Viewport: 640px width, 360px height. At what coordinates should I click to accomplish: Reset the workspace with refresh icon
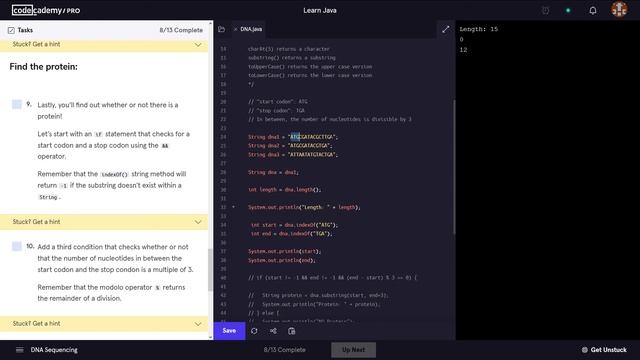[x=254, y=331]
